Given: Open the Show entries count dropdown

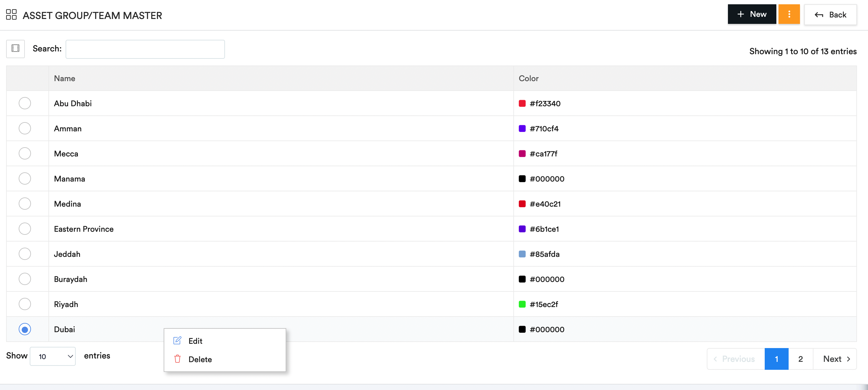Looking at the screenshot, I should (x=53, y=356).
